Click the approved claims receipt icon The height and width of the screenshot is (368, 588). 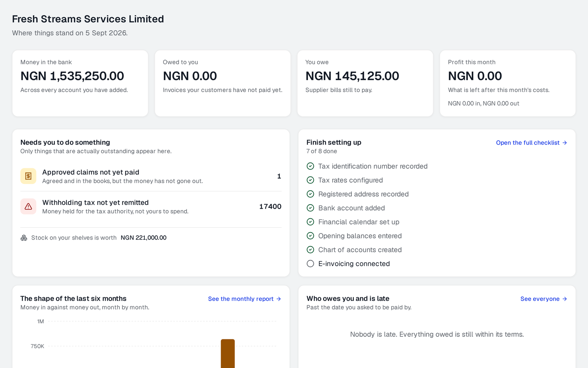pyautogui.click(x=28, y=176)
